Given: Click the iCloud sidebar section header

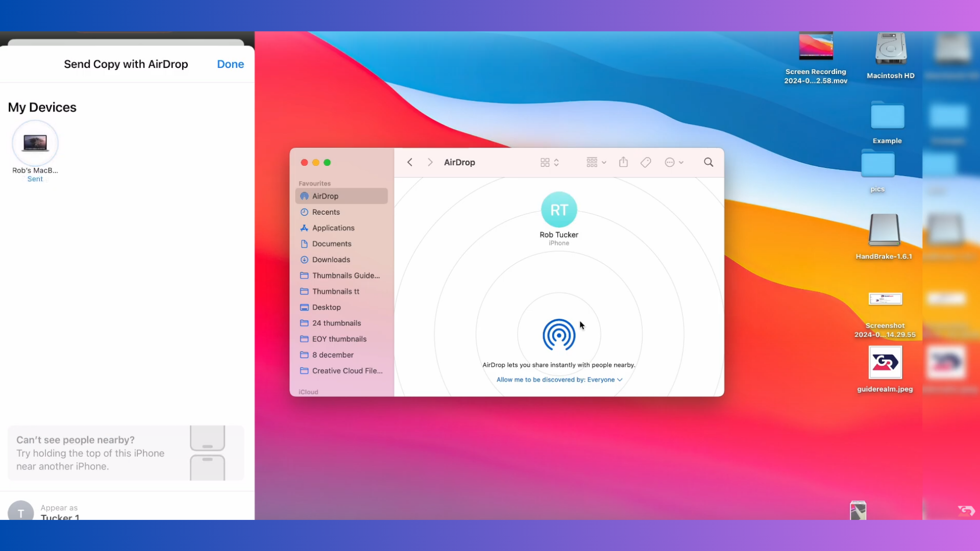Looking at the screenshot, I should pos(308,392).
